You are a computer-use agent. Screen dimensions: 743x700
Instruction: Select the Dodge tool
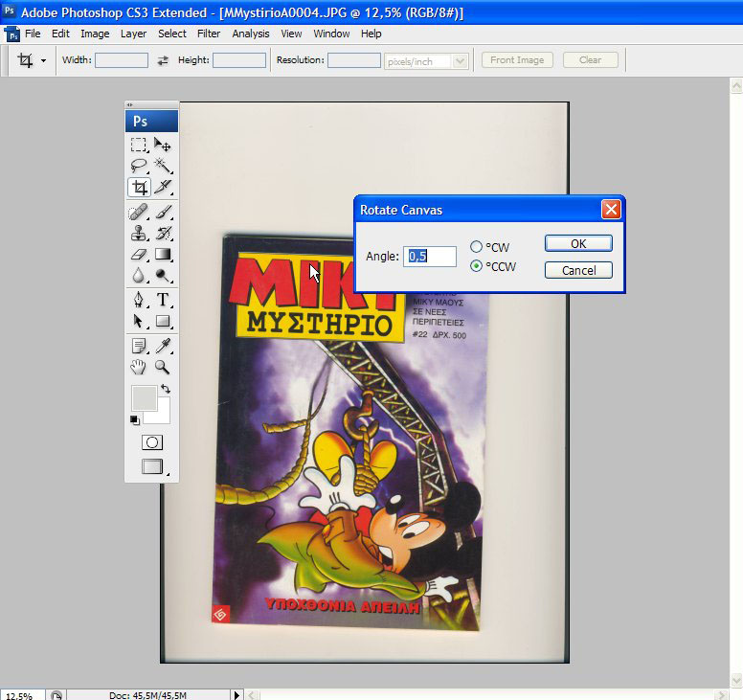[163, 276]
